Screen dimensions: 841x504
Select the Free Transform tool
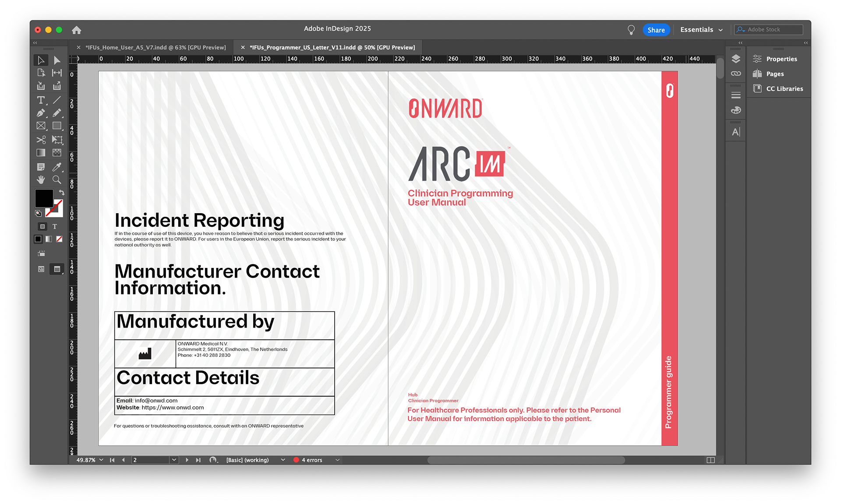tap(57, 140)
